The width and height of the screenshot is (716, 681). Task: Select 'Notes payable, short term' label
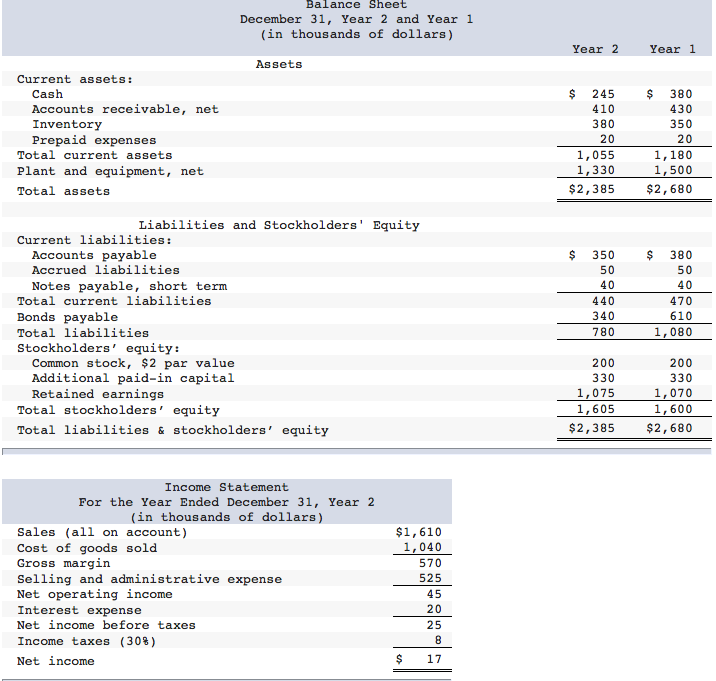click(129, 286)
